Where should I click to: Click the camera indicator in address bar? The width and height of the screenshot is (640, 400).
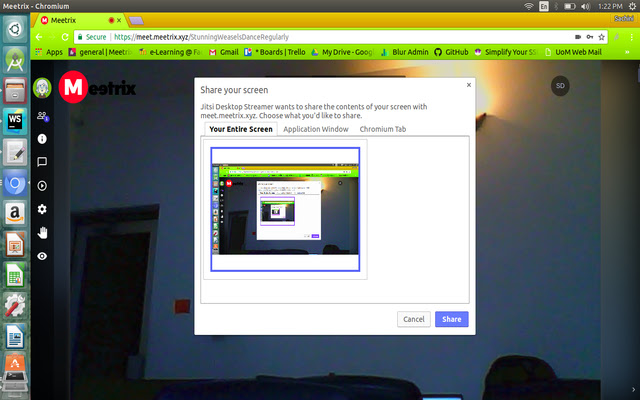(x=578, y=37)
